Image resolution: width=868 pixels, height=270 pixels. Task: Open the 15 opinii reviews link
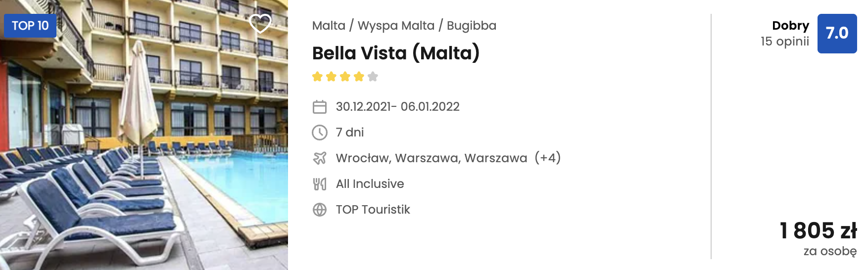(x=785, y=42)
